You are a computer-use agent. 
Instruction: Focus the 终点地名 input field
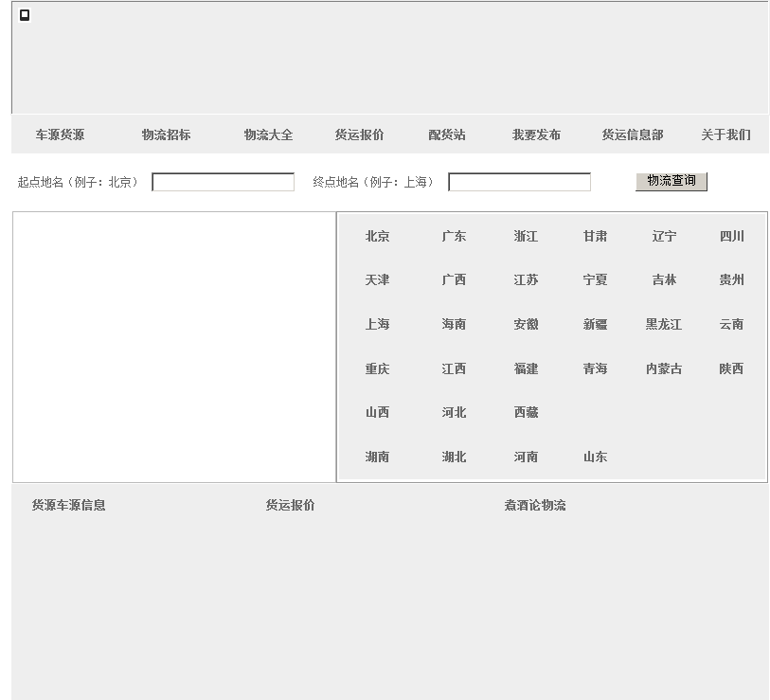pyautogui.click(x=520, y=182)
